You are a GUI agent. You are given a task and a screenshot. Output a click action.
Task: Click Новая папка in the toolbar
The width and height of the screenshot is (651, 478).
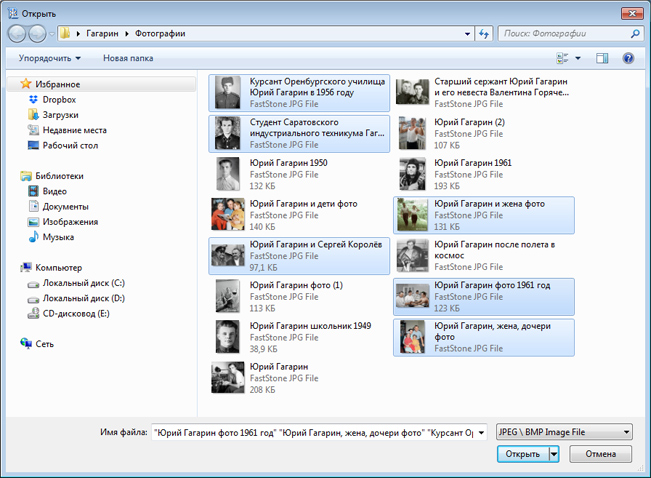(128, 58)
